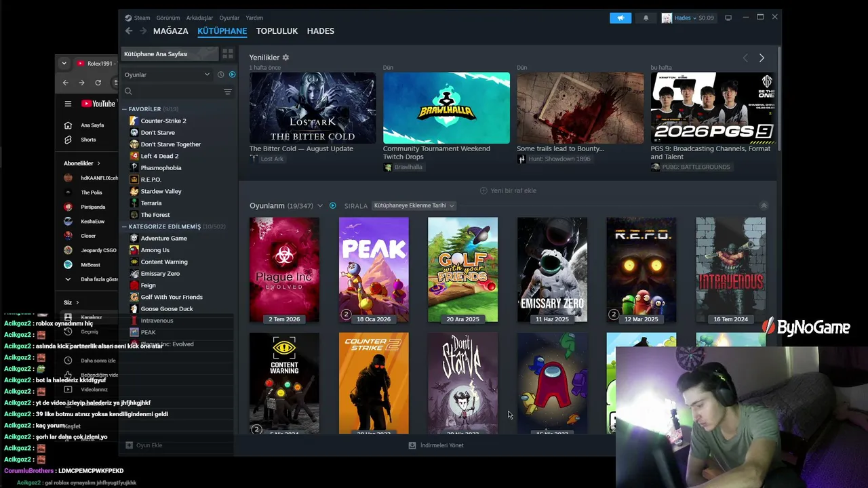The height and width of the screenshot is (488, 868).
Task: Open the Plague Inc Evolved game cover
Action: click(x=284, y=270)
